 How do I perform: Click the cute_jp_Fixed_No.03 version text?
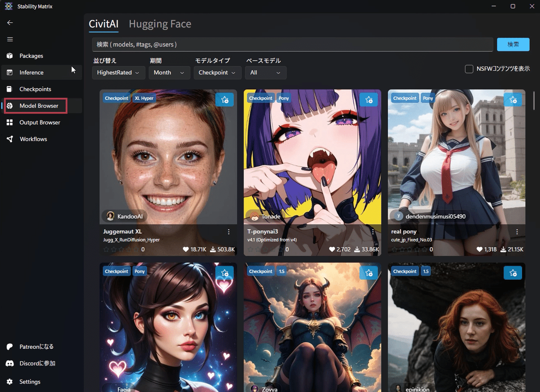411,240
